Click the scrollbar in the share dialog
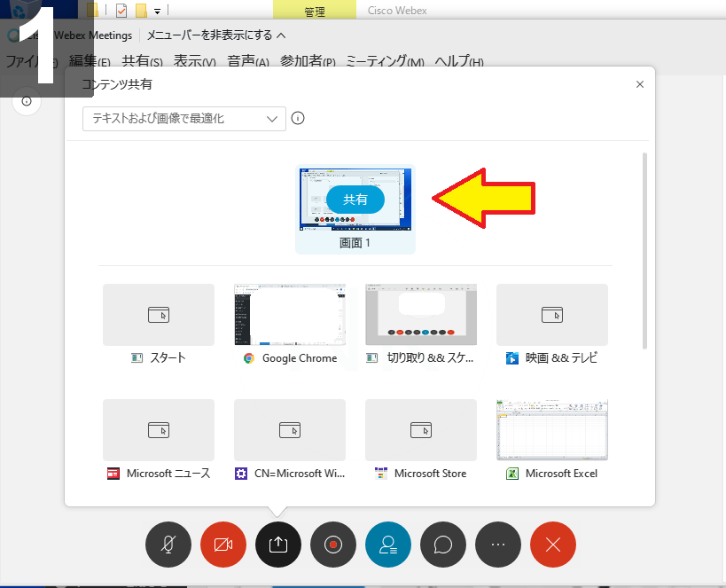The height and width of the screenshot is (588, 726). coord(644,251)
